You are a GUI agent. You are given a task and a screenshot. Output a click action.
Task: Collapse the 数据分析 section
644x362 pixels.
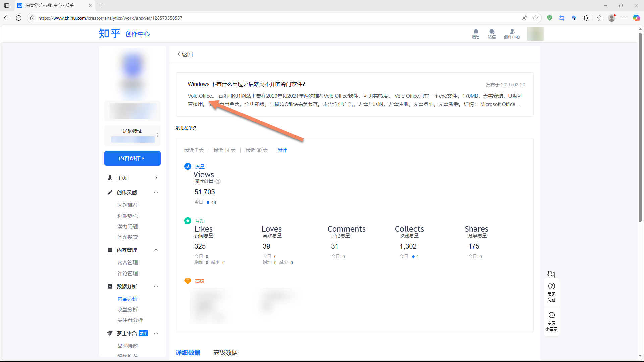(156, 286)
